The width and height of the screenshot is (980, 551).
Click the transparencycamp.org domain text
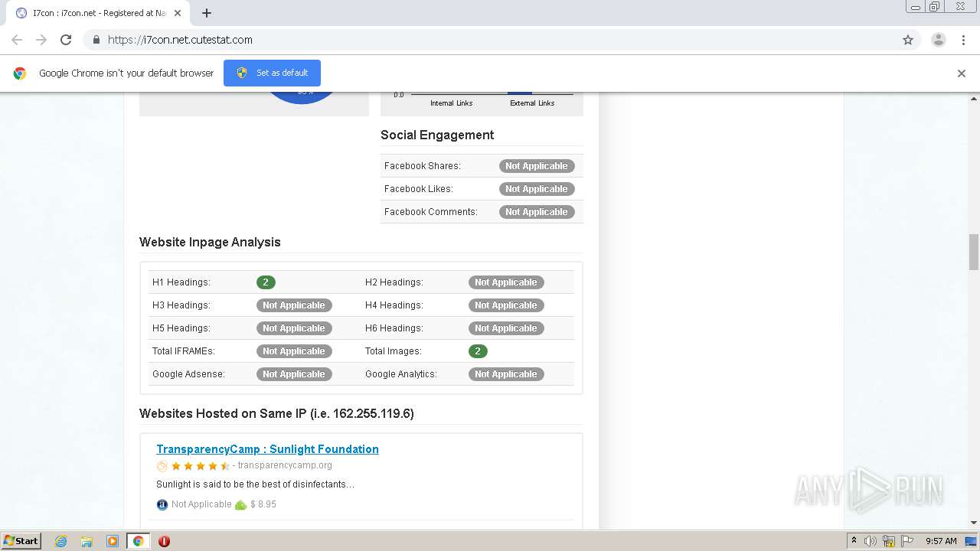pos(285,465)
